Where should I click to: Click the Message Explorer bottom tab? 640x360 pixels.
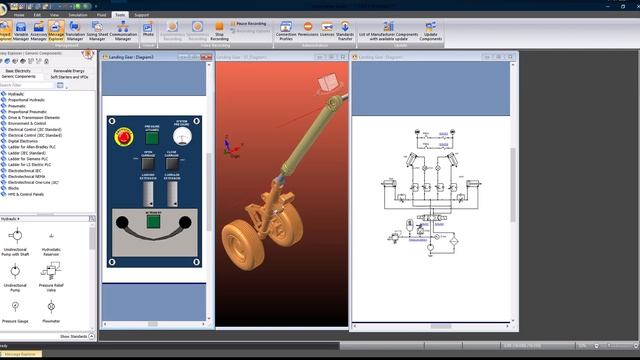point(20,354)
